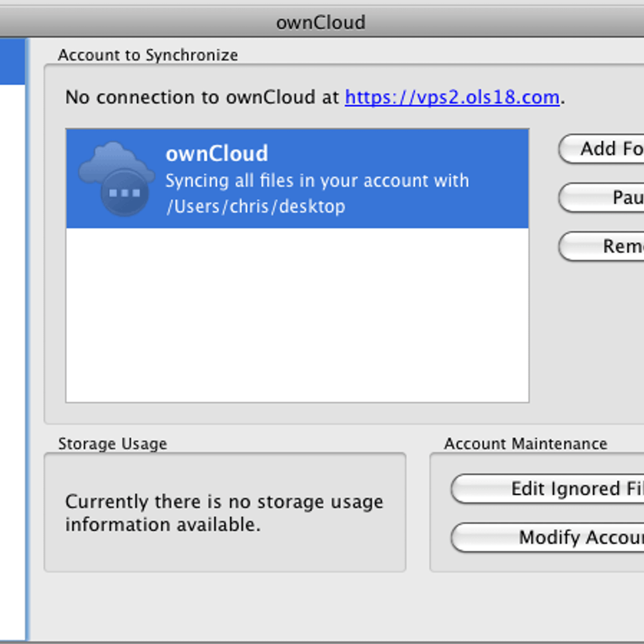The height and width of the screenshot is (644, 644).
Task: Click the 'No connection to ownCloud at' message
Action: pyautogui.click(x=202, y=97)
